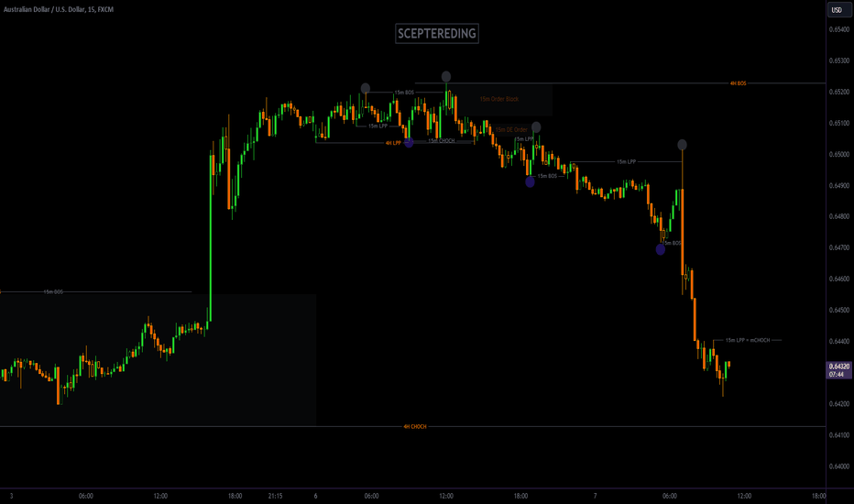854x504 pixels.
Task: Click the 0.65200 price axis label
Action: [838, 92]
